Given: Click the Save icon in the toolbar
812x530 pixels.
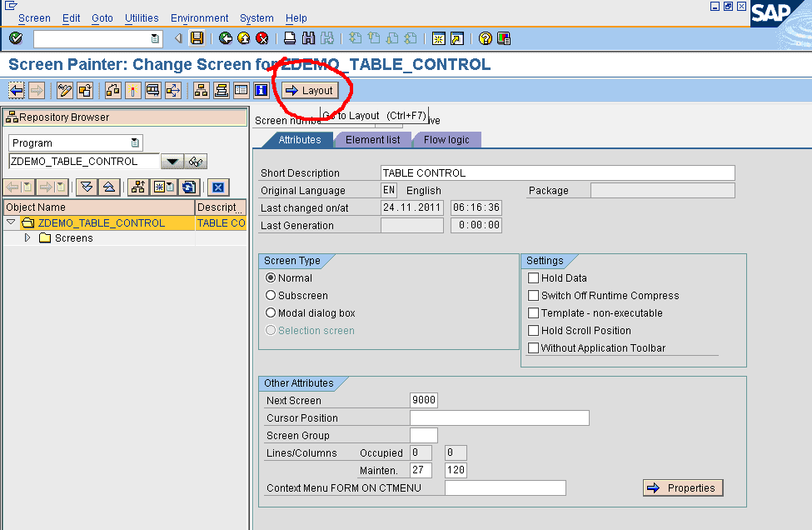Looking at the screenshot, I should pyautogui.click(x=197, y=38).
